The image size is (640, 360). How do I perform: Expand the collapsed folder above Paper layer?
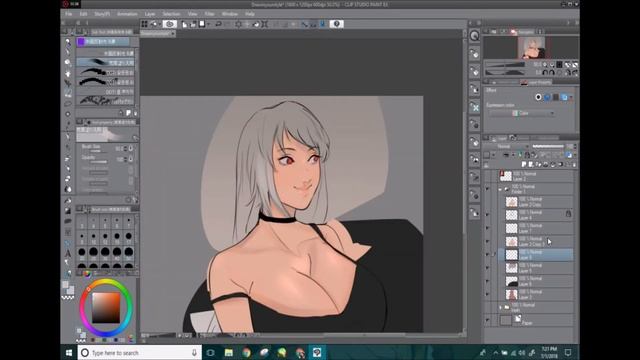coord(500,307)
